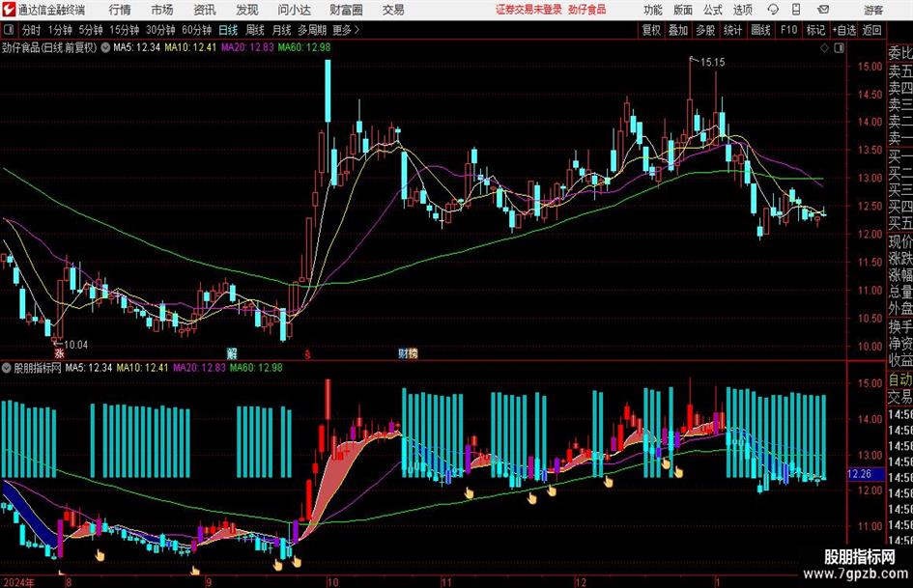The image size is (913, 588).
Task: Click the 画线 toolbar button
Action: pyautogui.click(x=760, y=30)
